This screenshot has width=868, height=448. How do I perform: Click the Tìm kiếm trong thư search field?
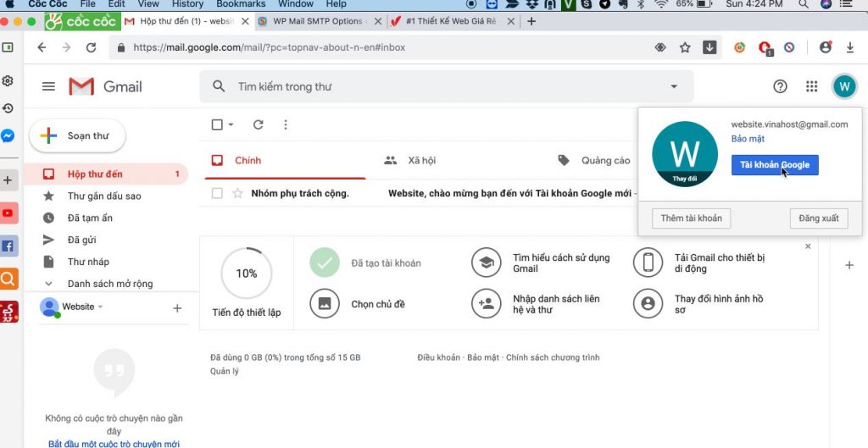[x=441, y=86]
